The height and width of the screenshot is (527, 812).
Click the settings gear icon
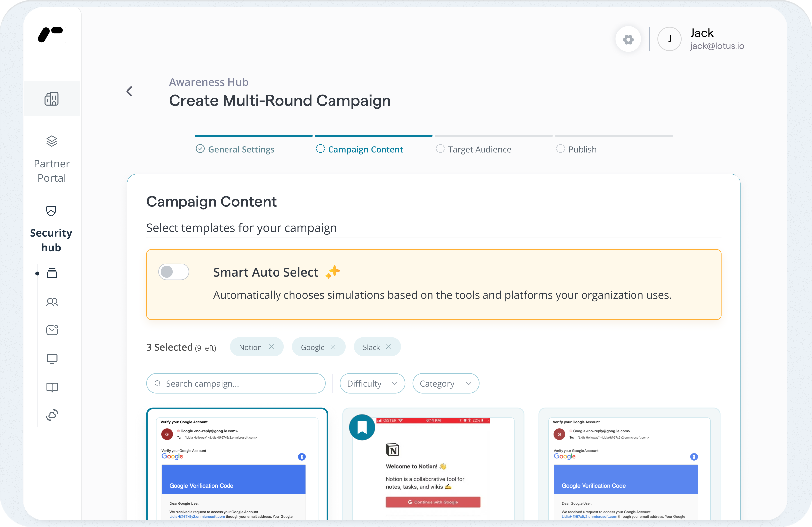(x=628, y=40)
